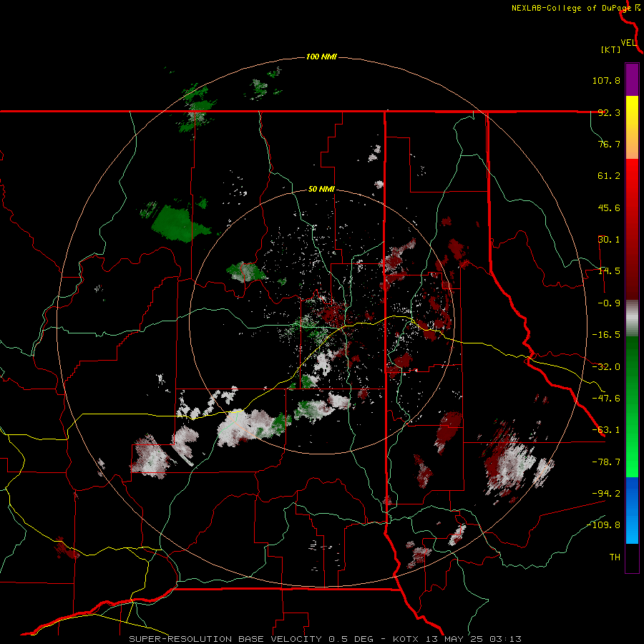This screenshot has width=644, height=644.
Task: Pick the blue segment of the color bar
Action: point(632,510)
